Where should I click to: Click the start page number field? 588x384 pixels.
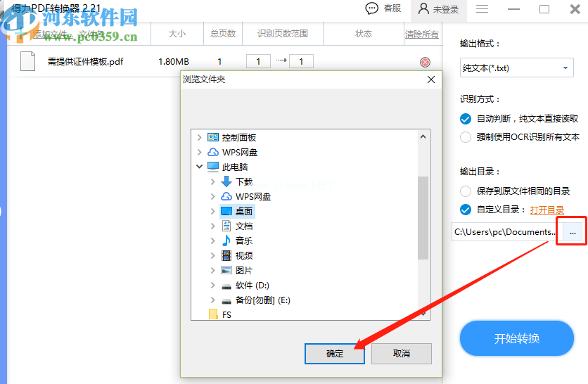pyautogui.click(x=258, y=62)
